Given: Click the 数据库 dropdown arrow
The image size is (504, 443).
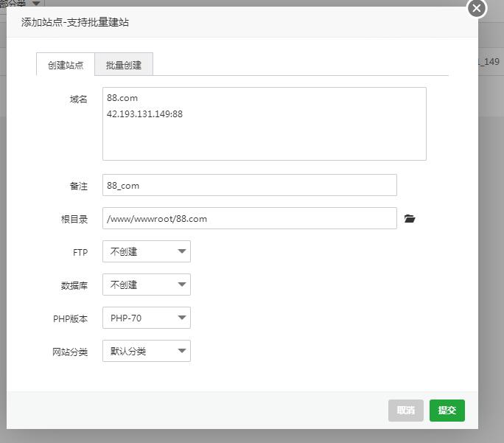Looking at the screenshot, I should [181, 285].
